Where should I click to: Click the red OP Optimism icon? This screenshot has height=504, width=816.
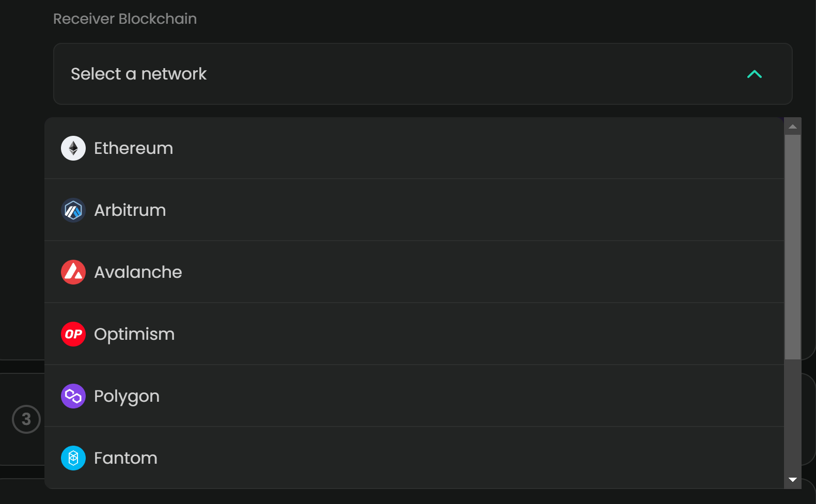73,334
